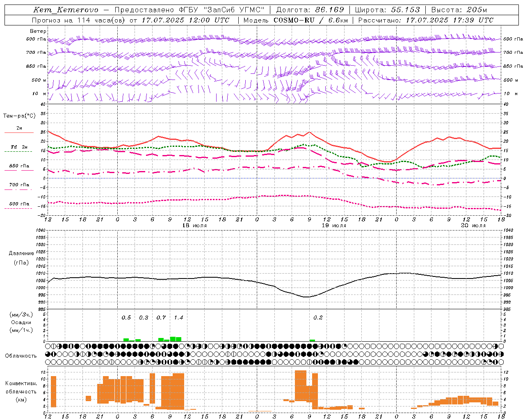Click the '0.7' precipitation amount value

[161, 318]
